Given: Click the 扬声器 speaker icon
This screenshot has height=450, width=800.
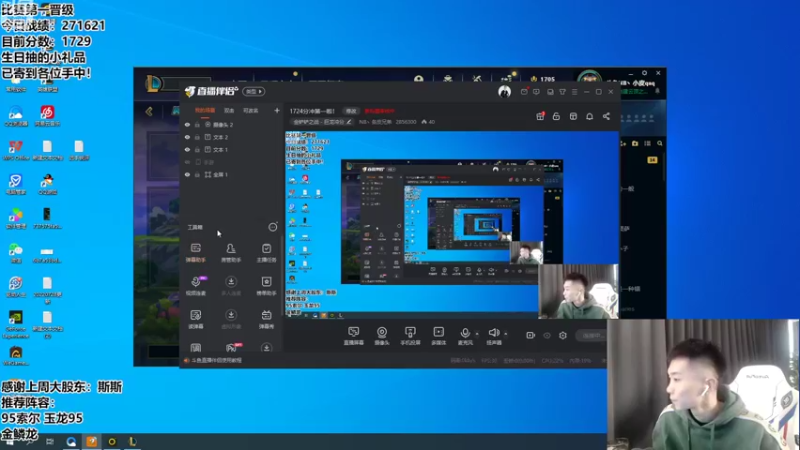Looking at the screenshot, I should [x=493, y=335].
